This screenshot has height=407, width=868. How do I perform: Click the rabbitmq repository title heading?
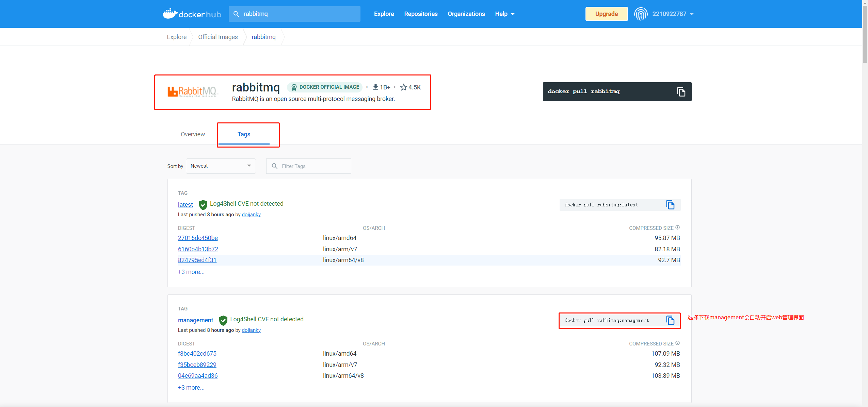click(256, 87)
